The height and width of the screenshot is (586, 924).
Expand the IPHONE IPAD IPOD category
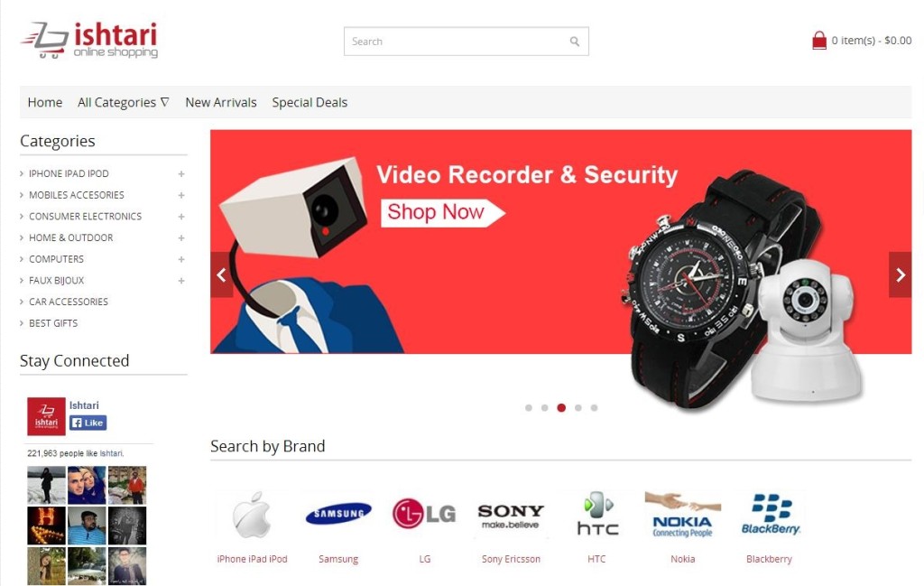(181, 174)
